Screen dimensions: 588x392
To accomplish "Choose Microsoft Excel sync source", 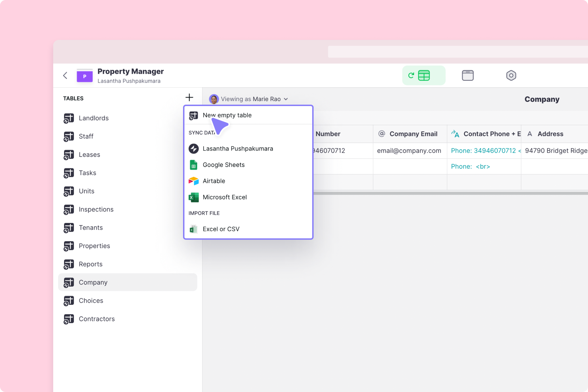I will pos(225,197).
